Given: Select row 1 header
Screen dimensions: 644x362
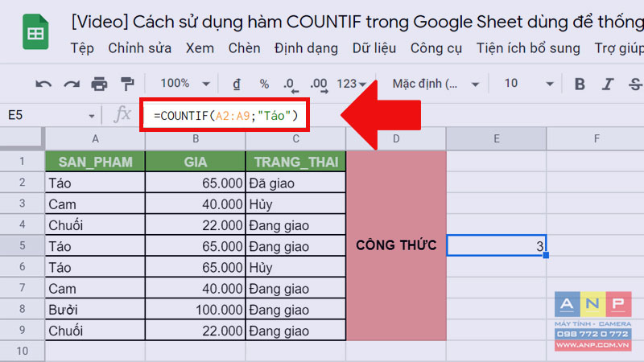Looking at the screenshot, I should pos(23,162).
